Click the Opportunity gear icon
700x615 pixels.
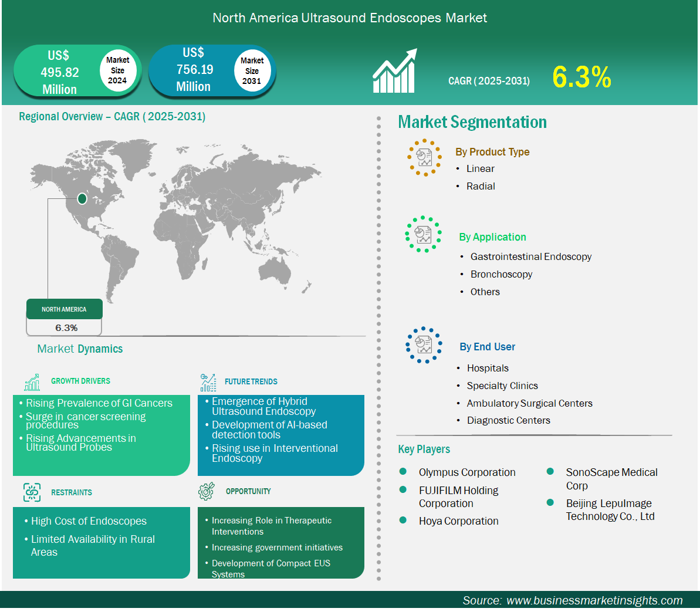tap(207, 492)
